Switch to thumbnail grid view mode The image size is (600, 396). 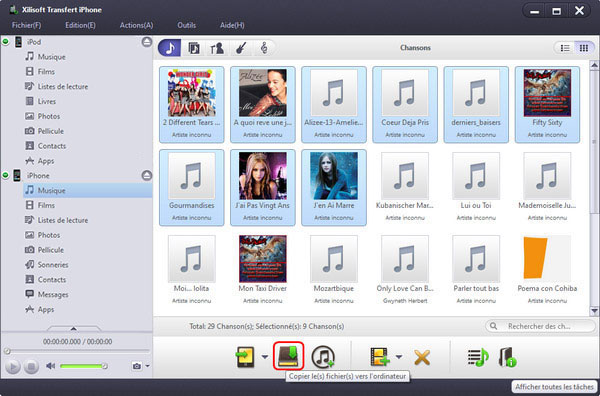[x=584, y=48]
